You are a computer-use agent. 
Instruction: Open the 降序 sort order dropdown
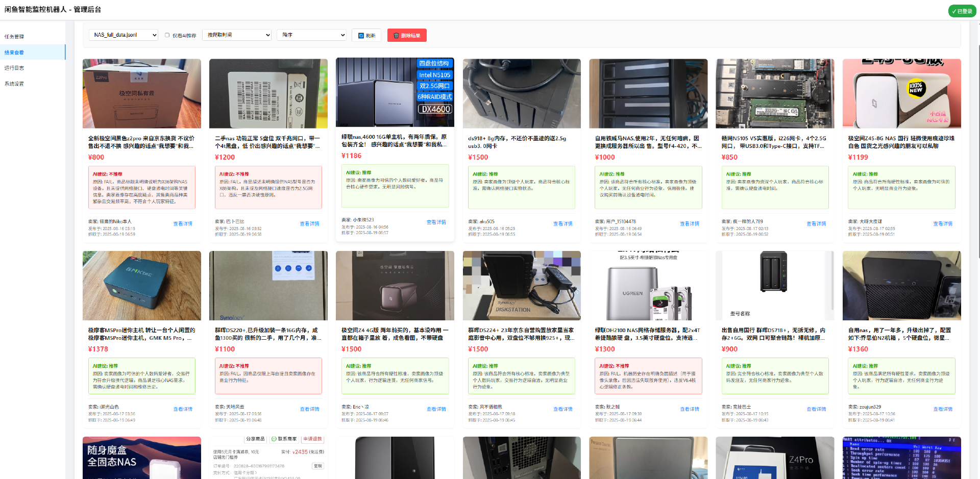click(311, 35)
